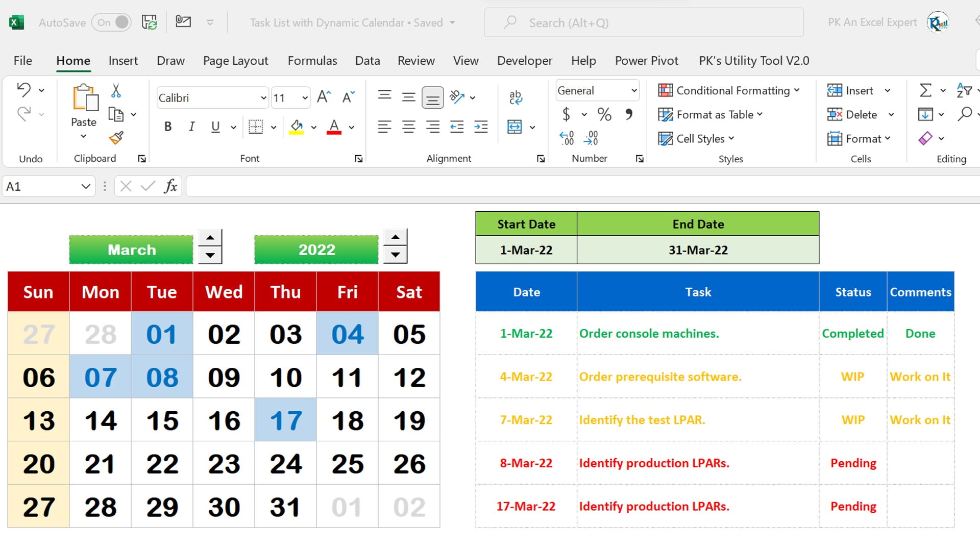The height and width of the screenshot is (551, 980).
Task: Click PK's Utility Tool V2.0 menu
Action: click(x=753, y=60)
